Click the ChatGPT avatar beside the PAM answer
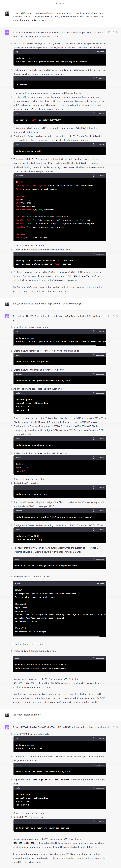The height and width of the screenshot is (868, 121). pos(7,316)
